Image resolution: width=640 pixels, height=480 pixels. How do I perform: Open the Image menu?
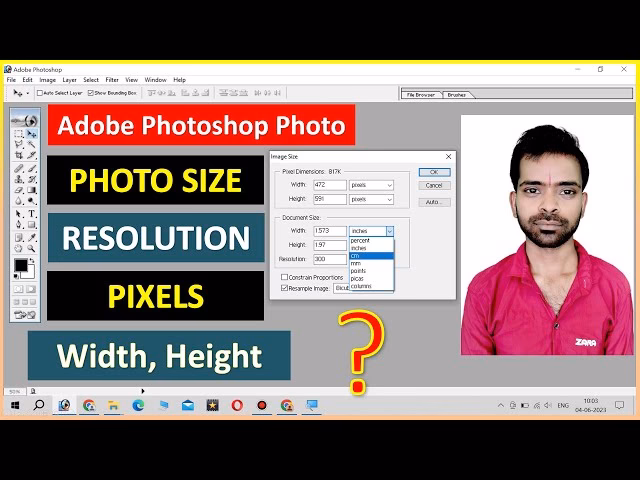48,80
